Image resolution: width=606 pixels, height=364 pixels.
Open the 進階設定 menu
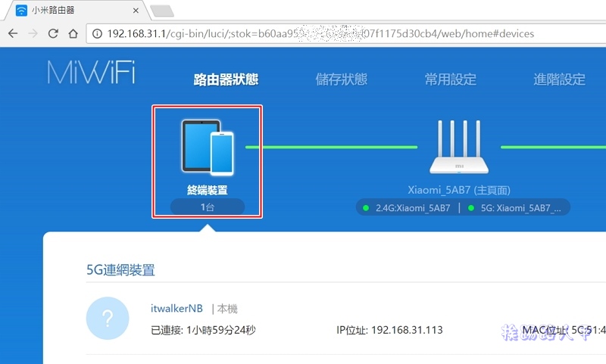pyautogui.click(x=559, y=79)
